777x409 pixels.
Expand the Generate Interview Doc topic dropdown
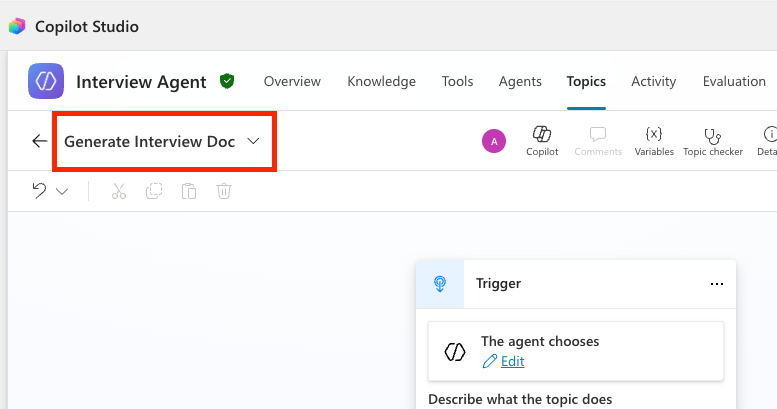[253, 142]
